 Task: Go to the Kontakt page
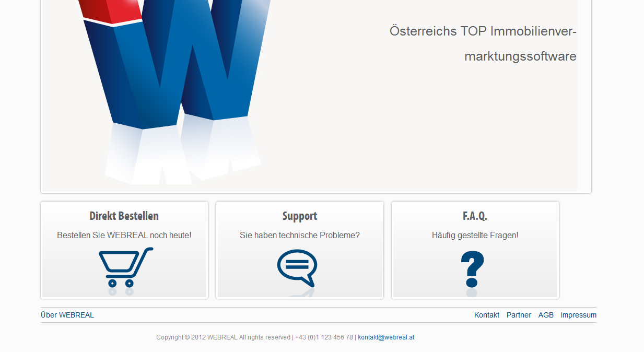tap(487, 315)
